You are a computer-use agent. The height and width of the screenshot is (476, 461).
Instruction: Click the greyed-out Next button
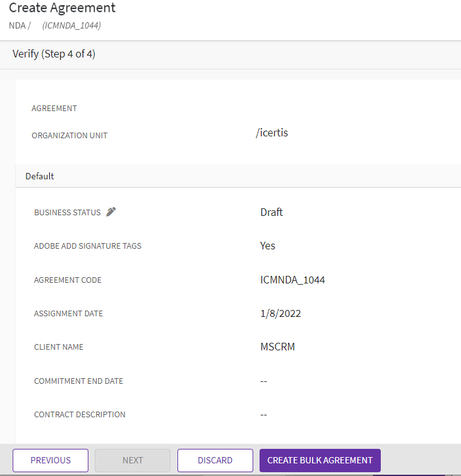pos(133,460)
